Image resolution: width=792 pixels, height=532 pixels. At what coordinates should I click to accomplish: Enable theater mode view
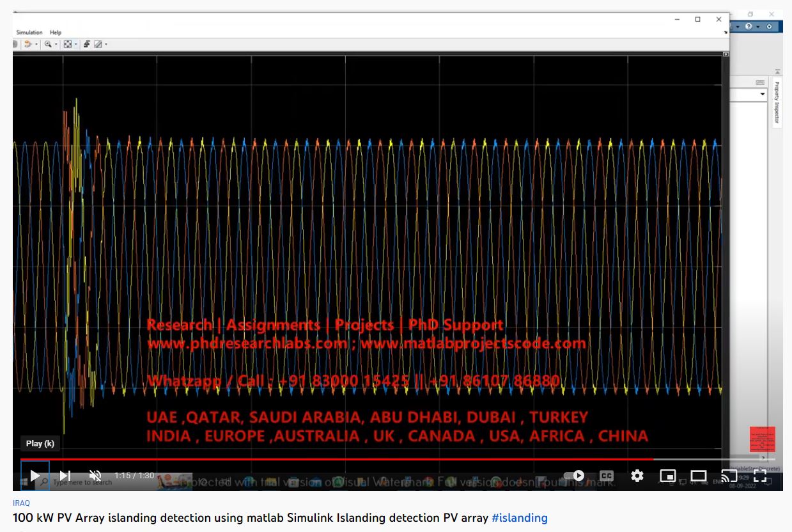(x=698, y=476)
